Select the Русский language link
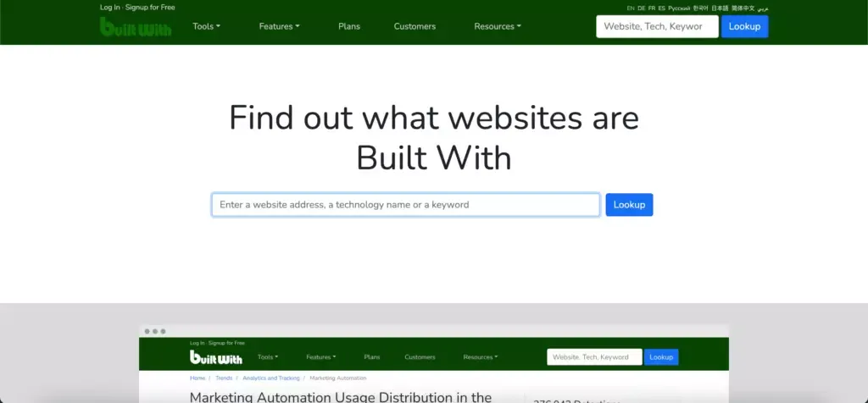 tap(679, 8)
